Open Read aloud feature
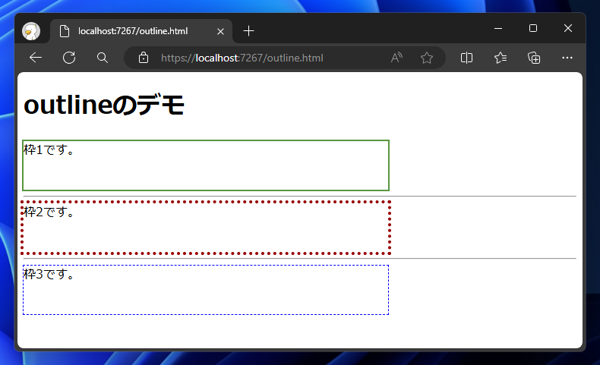 click(396, 58)
